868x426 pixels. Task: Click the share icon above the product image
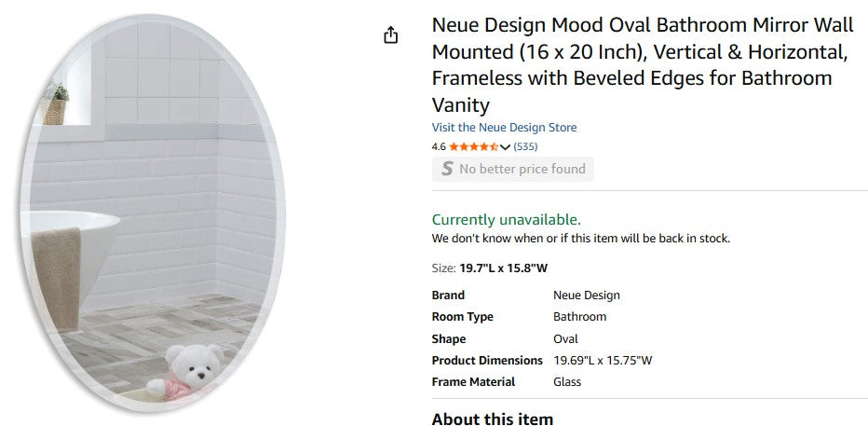(x=391, y=35)
